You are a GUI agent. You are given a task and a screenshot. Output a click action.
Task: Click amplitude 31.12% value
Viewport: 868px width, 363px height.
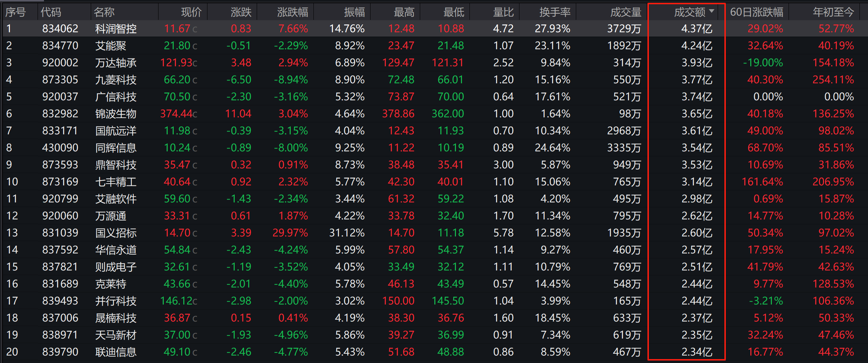(347, 233)
